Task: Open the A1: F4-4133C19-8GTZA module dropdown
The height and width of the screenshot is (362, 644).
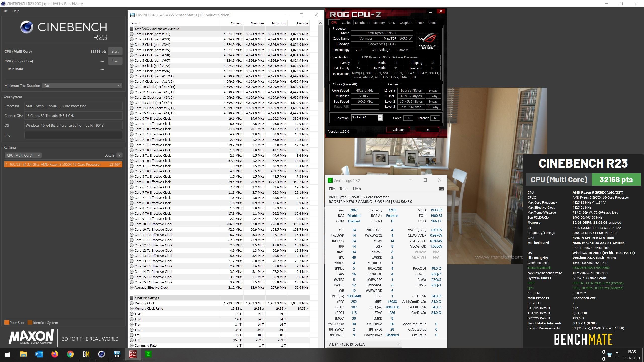Action: coord(364,344)
